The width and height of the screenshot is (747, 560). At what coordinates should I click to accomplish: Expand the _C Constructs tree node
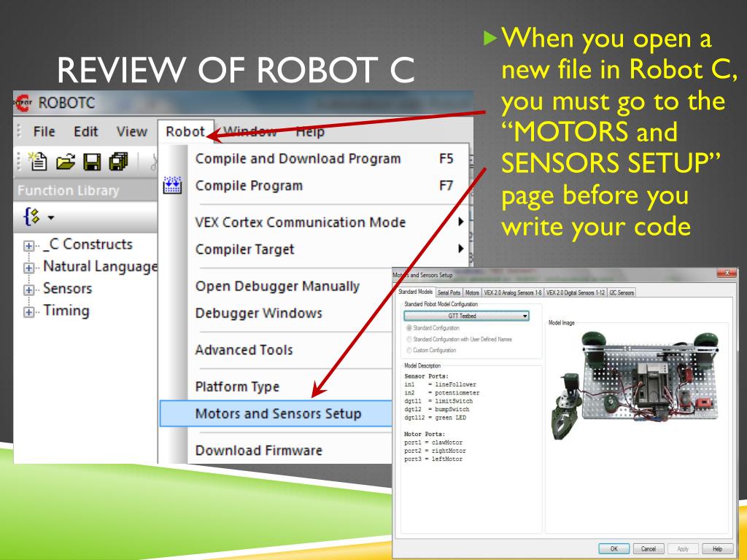click(x=29, y=246)
